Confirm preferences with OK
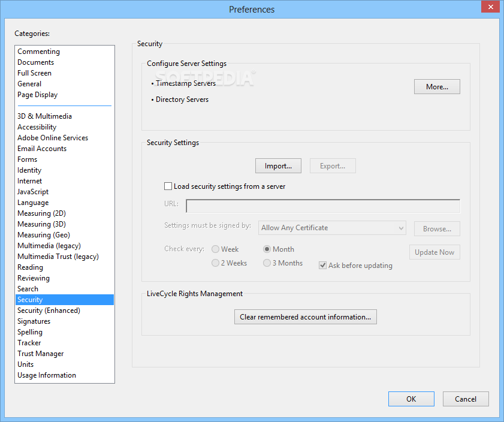Image resolution: width=504 pixels, height=422 pixels. (411, 399)
